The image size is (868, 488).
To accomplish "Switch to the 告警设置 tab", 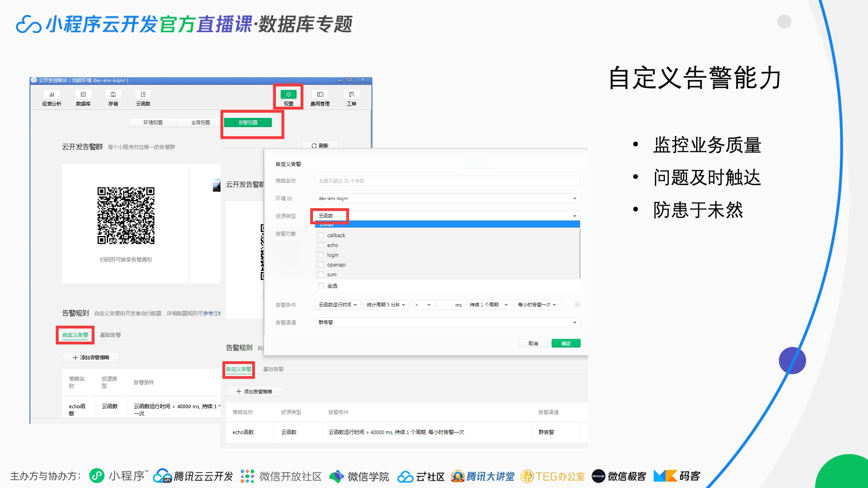I will tap(248, 123).
